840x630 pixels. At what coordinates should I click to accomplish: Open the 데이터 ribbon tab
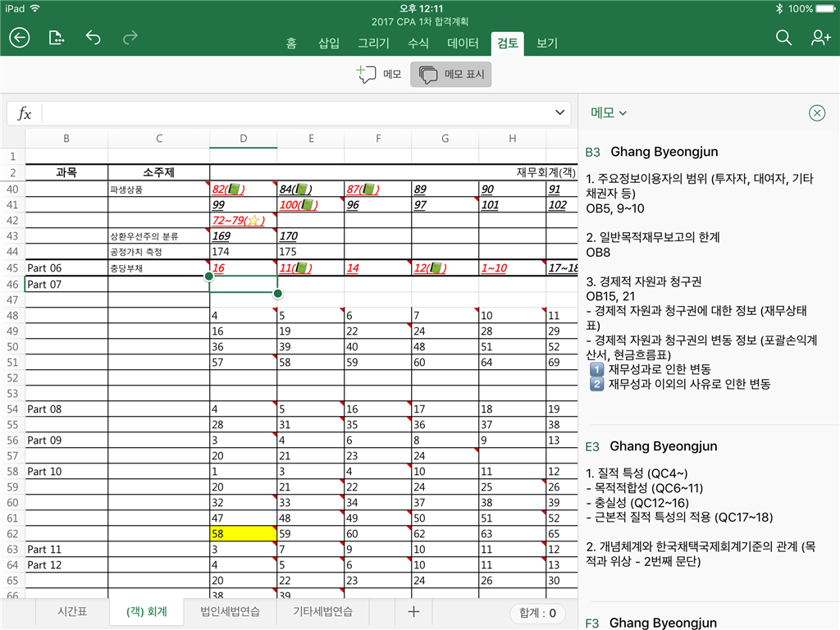(463, 43)
